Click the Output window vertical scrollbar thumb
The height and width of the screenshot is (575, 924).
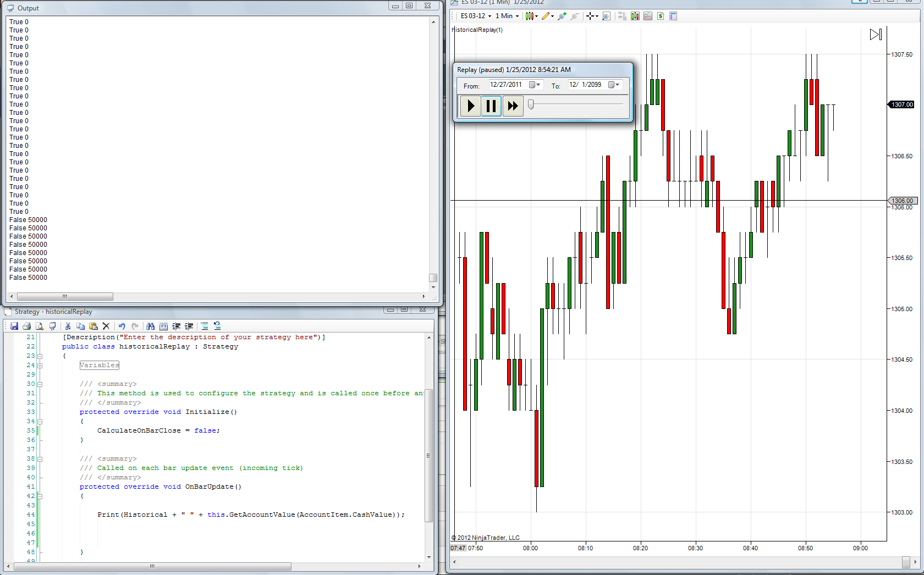tap(433, 278)
